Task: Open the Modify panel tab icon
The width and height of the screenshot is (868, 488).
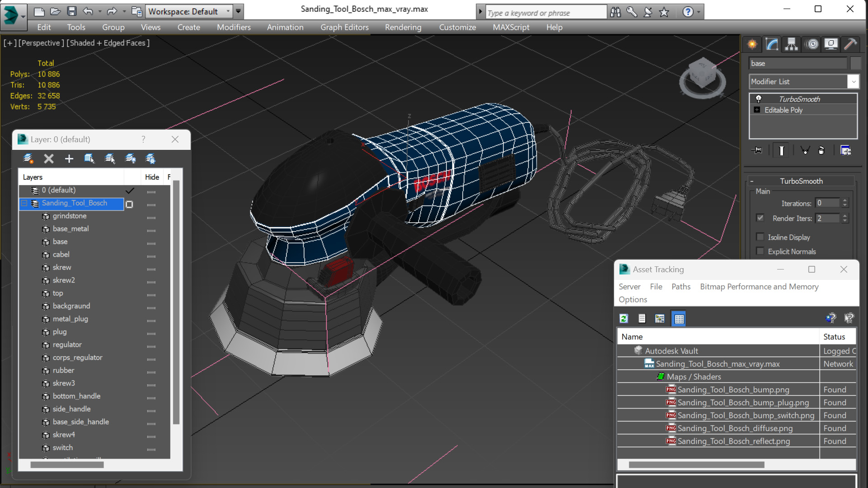Action: tap(772, 44)
